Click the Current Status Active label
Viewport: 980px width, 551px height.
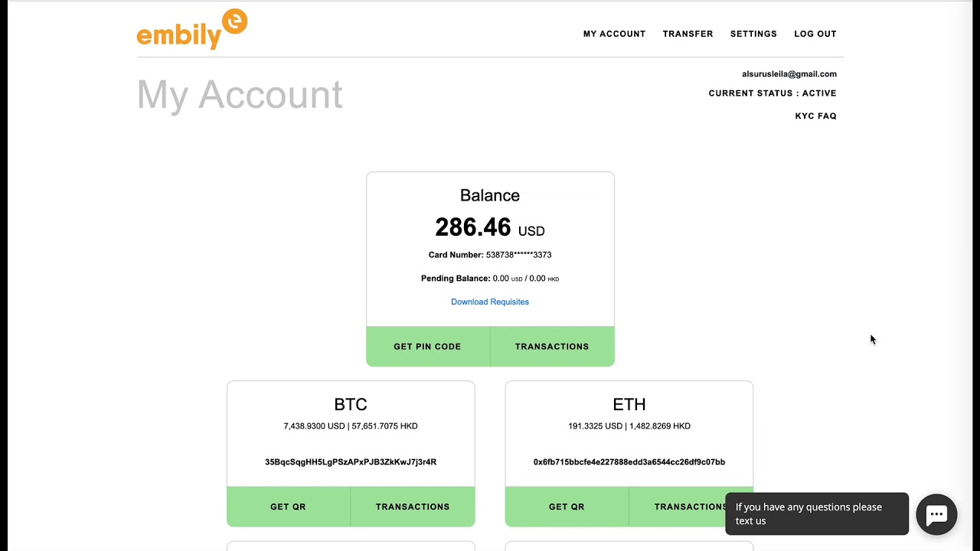coord(772,93)
